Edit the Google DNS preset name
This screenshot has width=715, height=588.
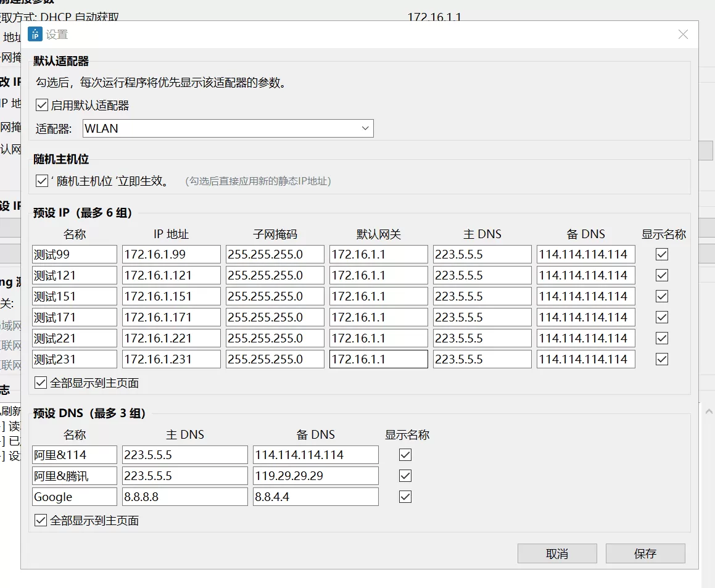pos(74,497)
